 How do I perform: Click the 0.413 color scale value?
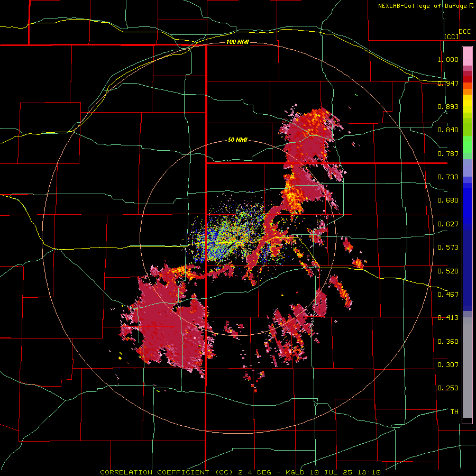pos(448,318)
